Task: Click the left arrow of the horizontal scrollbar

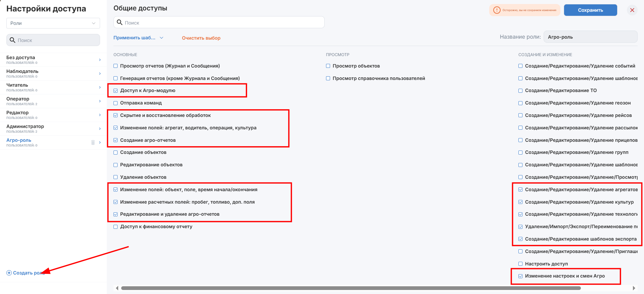Action: [117, 288]
